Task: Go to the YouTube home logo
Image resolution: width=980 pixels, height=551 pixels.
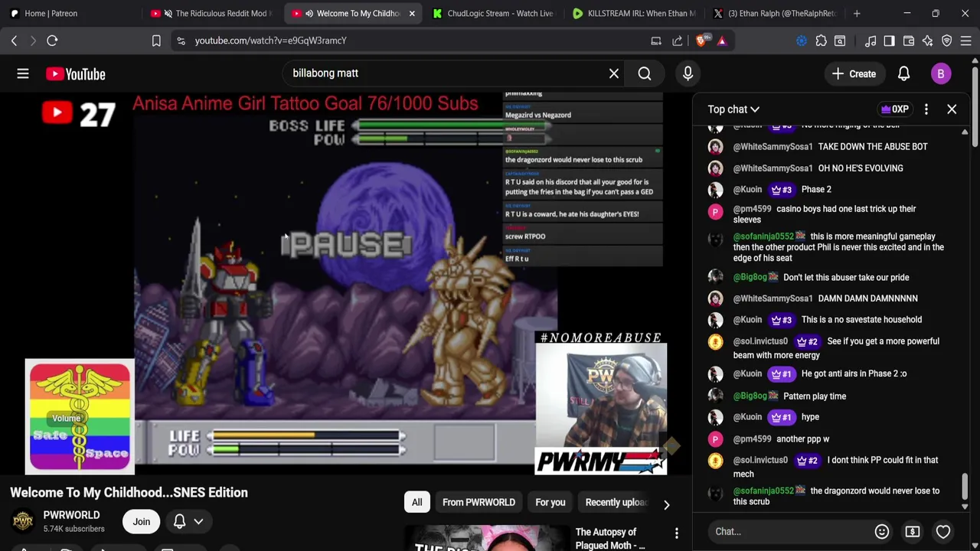Action: point(75,73)
